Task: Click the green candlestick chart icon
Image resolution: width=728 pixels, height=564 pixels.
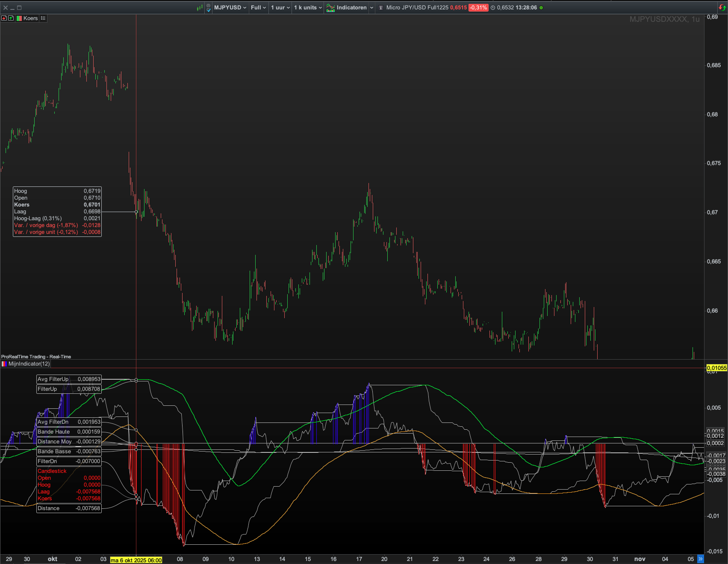Action: tap(200, 8)
